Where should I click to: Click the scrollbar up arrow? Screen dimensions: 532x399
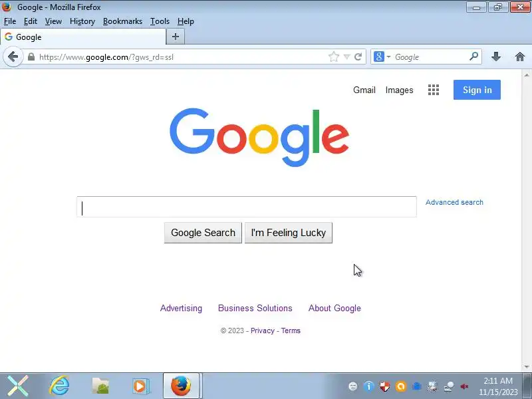(527, 75)
